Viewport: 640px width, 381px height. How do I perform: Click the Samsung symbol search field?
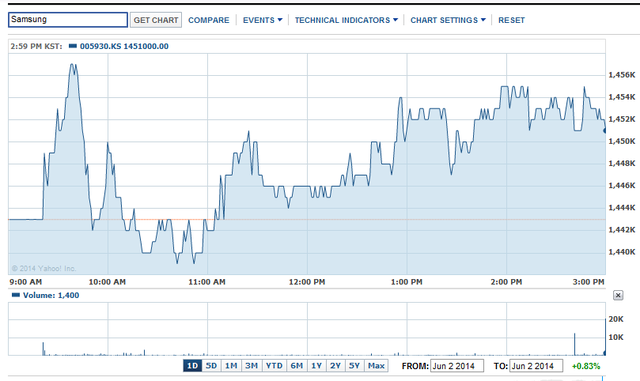[68, 20]
